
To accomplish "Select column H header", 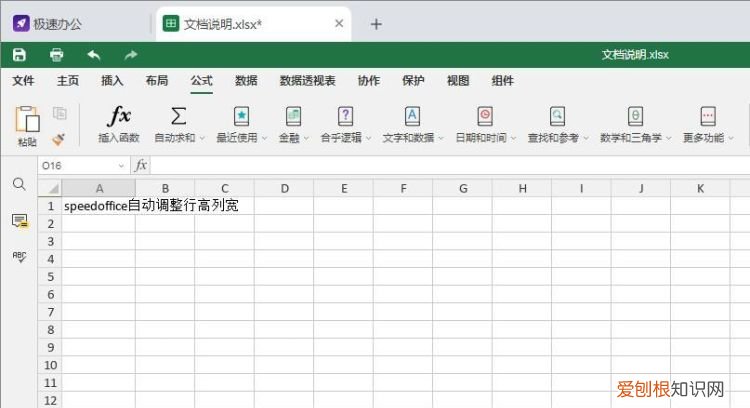I will pos(522,188).
